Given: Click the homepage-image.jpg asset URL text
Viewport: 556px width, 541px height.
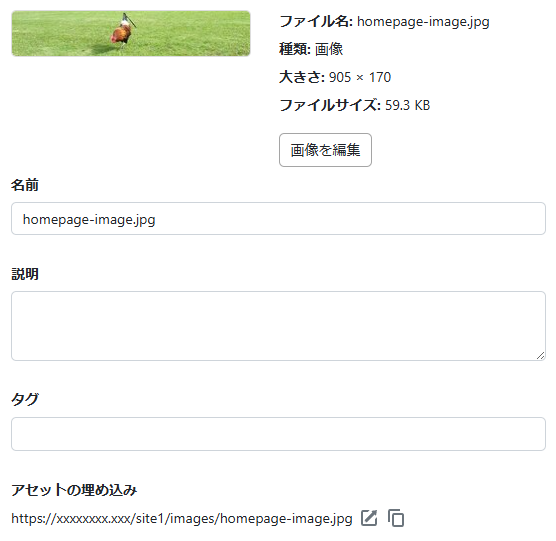Looking at the screenshot, I should 182,519.
